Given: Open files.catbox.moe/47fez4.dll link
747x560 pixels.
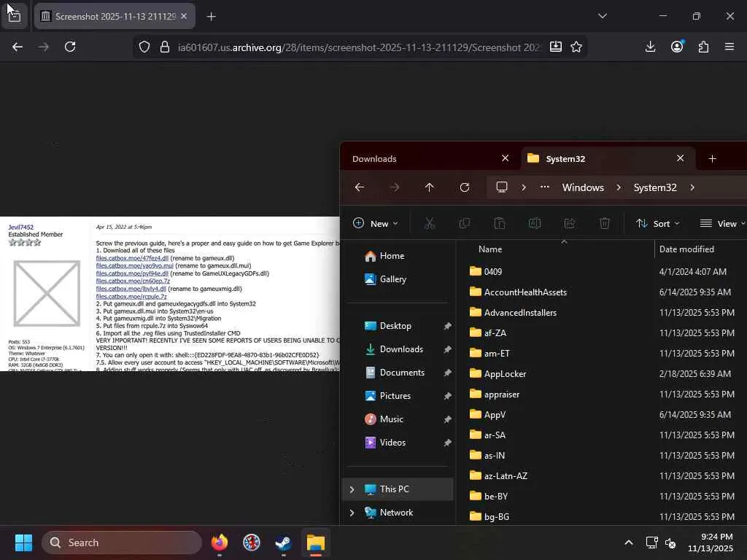Looking at the screenshot, I should [132, 258].
